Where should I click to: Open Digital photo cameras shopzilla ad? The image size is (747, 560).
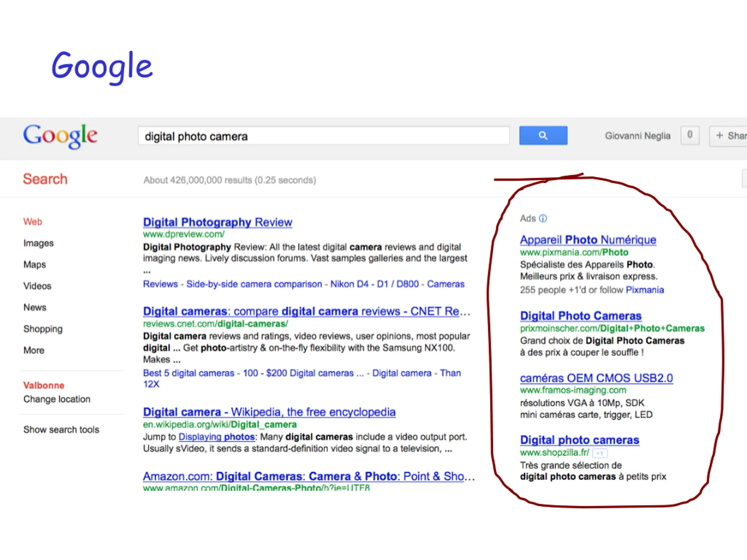580,440
